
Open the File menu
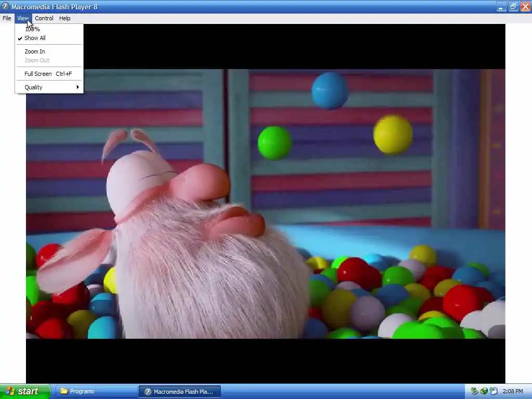click(7, 18)
